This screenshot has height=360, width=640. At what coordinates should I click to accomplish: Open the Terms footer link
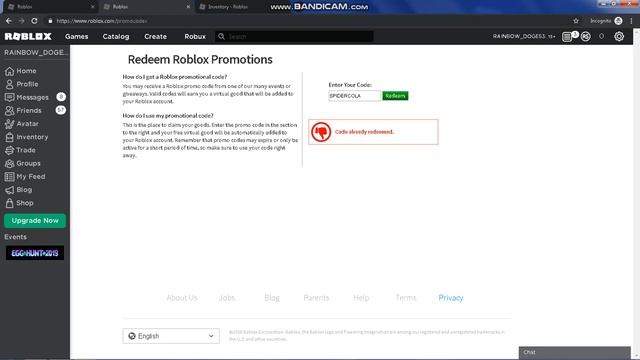click(406, 298)
